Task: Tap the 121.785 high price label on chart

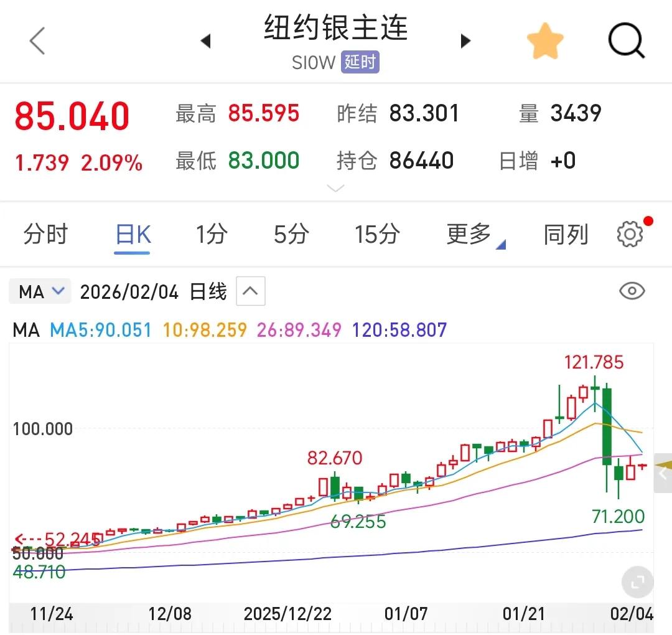Action: 594,362
